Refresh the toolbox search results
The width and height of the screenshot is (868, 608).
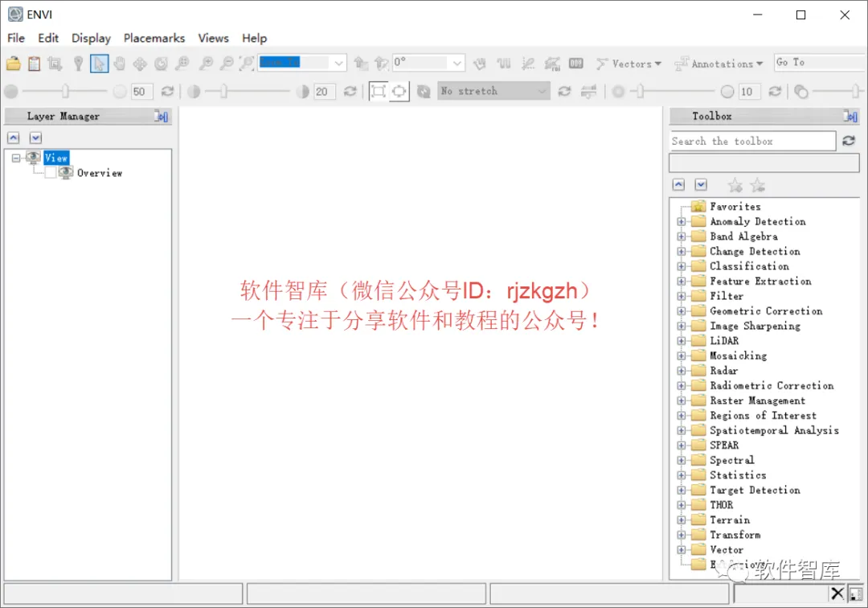click(x=849, y=141)
